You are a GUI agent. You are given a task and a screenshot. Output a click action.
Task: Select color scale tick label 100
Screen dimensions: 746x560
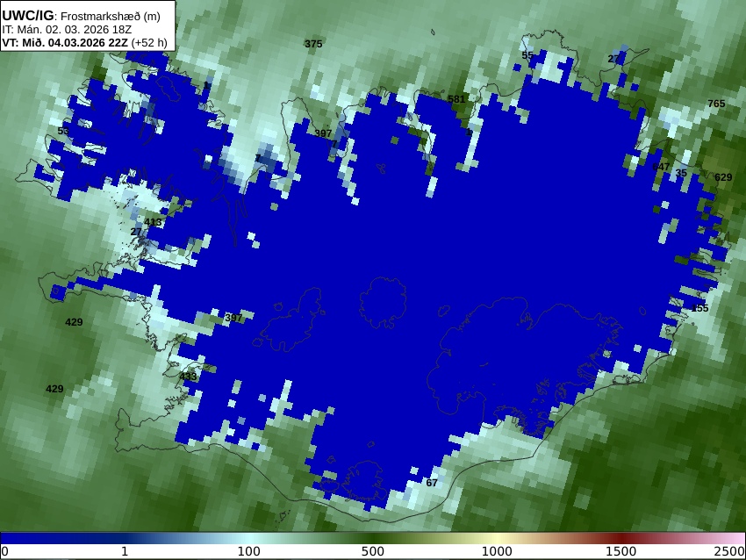point(249,551)
